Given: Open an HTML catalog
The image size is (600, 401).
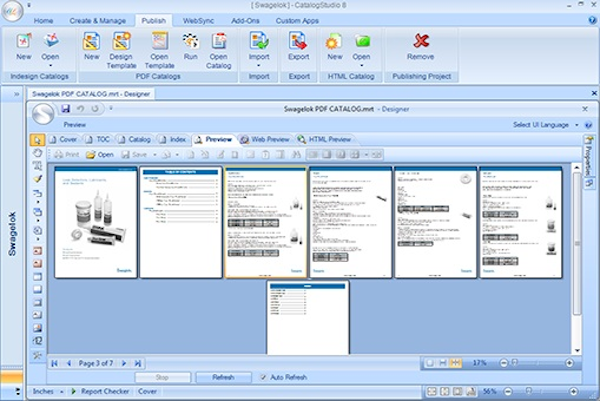Looking at the screenshot, I should [361, 46].
